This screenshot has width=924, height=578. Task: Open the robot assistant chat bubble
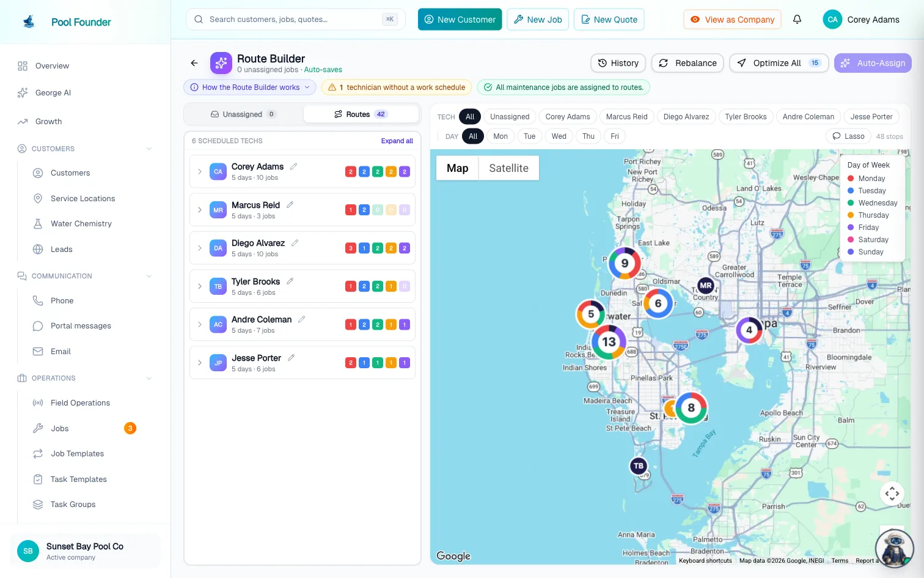point(894,548)
